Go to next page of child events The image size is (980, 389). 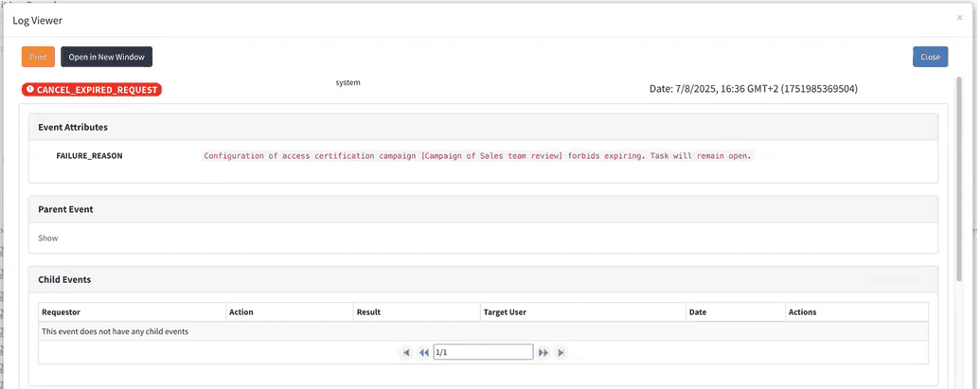click(543, 352)
